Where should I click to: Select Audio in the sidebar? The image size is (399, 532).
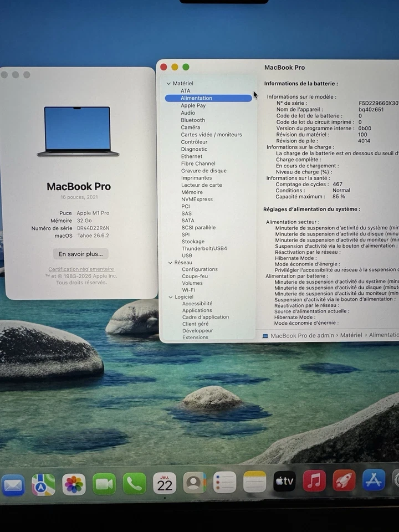point(188,112)
